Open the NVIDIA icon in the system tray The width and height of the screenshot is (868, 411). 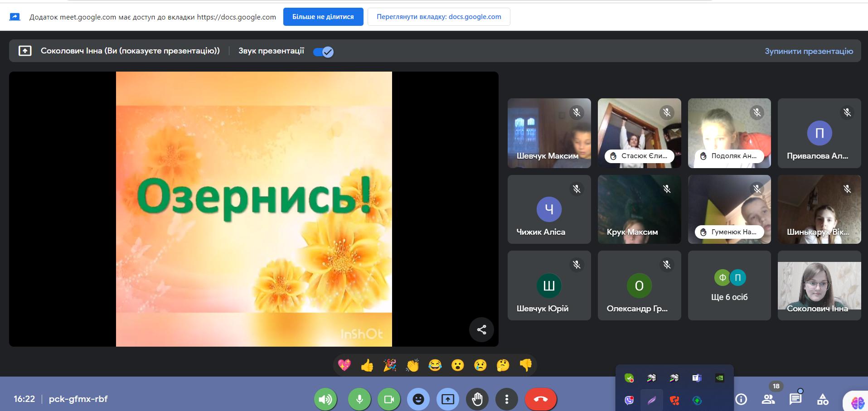click(719, 378)
